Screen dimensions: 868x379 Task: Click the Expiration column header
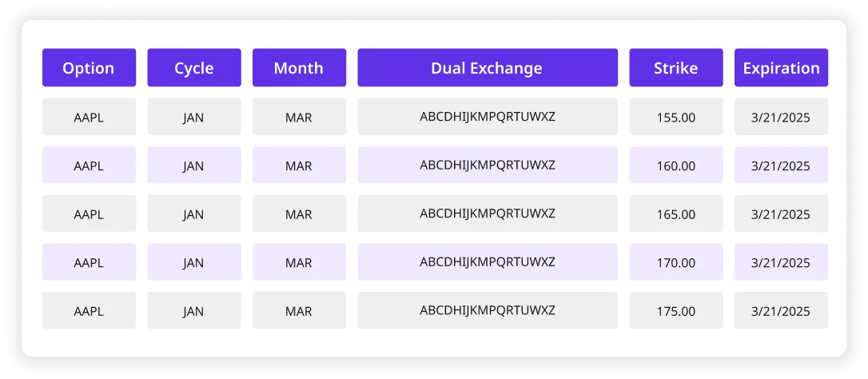pyautogui.click(x=781, y=68)
